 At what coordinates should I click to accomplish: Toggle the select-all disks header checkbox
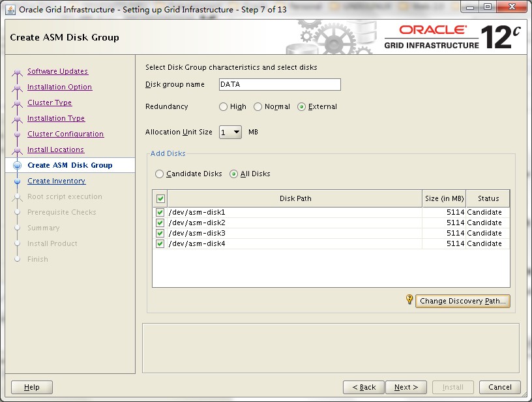pyautogui.click(x=160, y=198)
